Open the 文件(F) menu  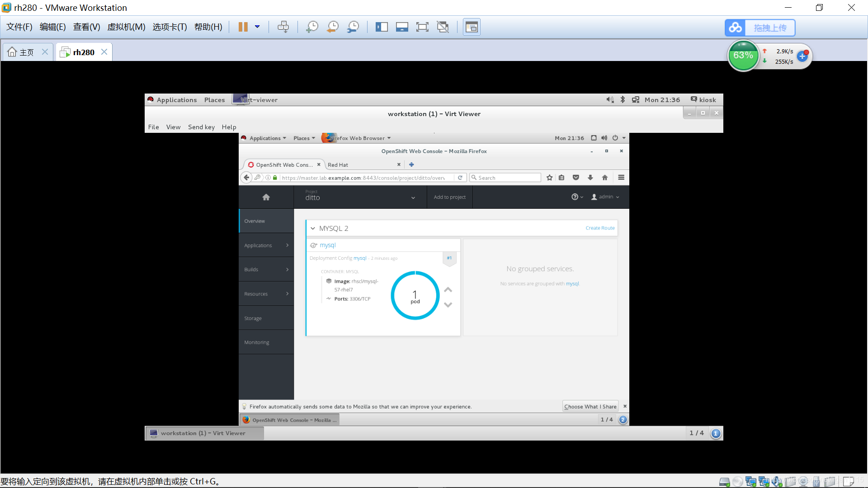pos(19,27)
